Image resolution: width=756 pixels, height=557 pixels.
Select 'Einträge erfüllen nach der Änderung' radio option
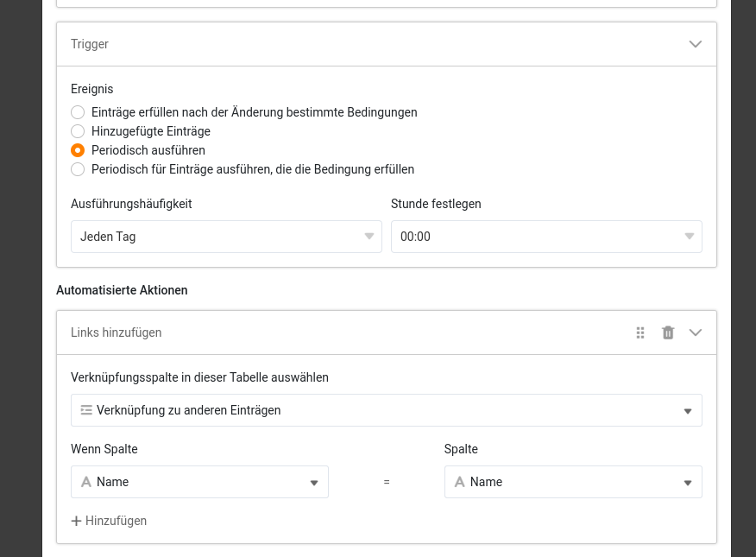coord(78,112)
